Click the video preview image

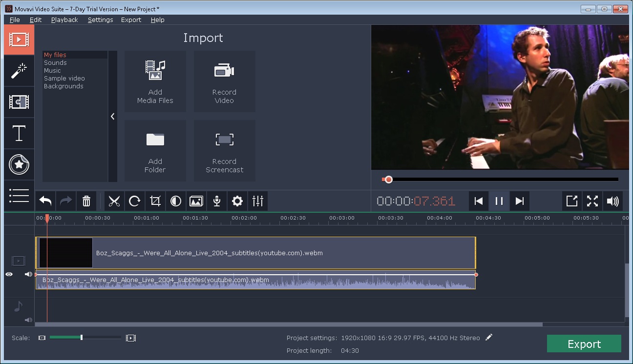500,97
